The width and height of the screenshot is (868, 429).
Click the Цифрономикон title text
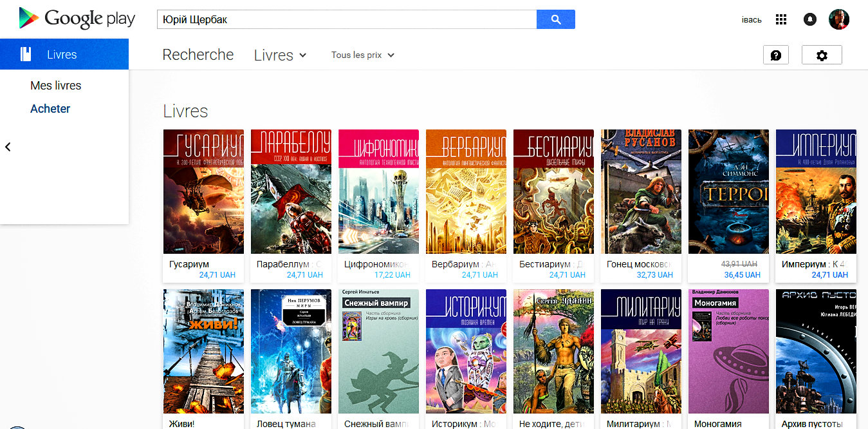coord(376,264)
